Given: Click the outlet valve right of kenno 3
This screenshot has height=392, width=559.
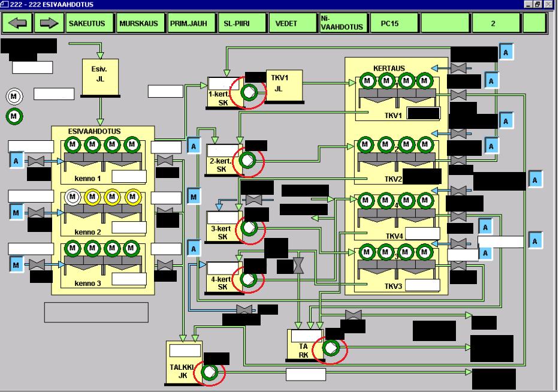Looking at the screenshot, I should pyautogui.click(x=165, y=265).
